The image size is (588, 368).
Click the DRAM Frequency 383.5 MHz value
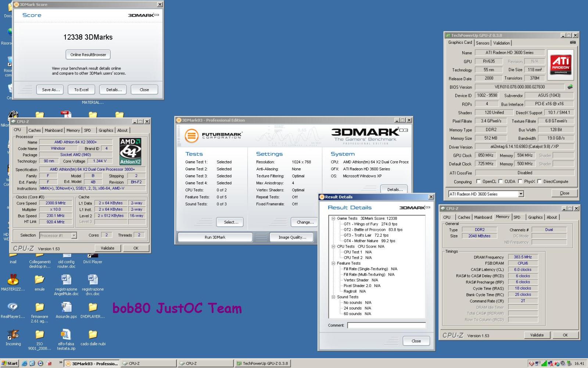coord(523,257)
